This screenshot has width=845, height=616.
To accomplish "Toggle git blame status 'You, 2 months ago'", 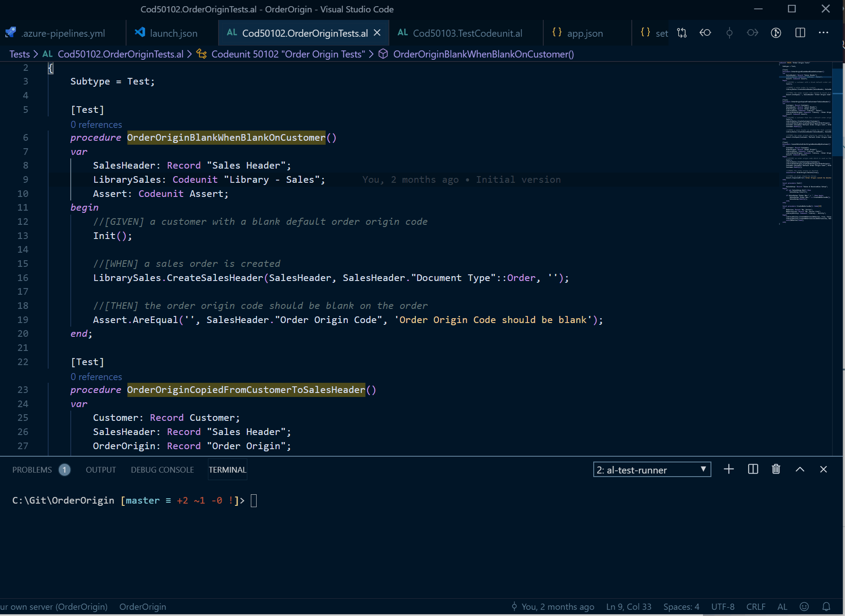I will 553,607.
